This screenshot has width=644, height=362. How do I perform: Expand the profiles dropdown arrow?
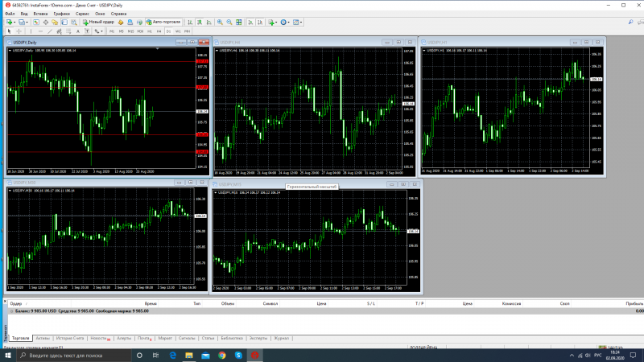tap(27, 23)
